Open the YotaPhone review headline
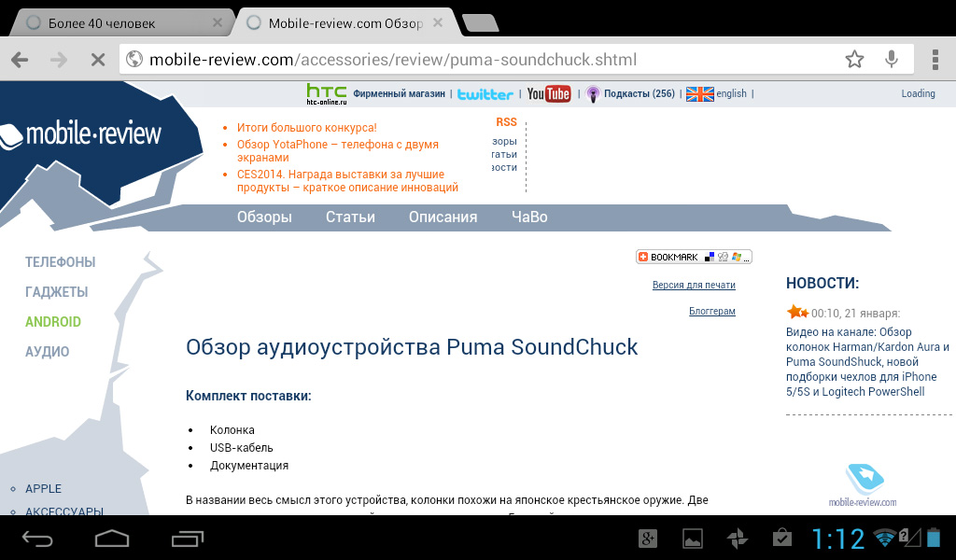This screenshot has width=956, height=560. tap(338, 150)
